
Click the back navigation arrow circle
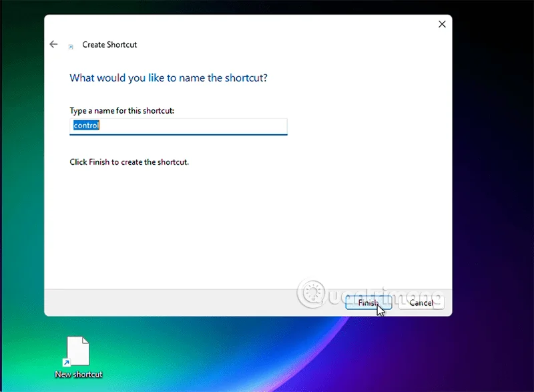click(x=53, y=44)
